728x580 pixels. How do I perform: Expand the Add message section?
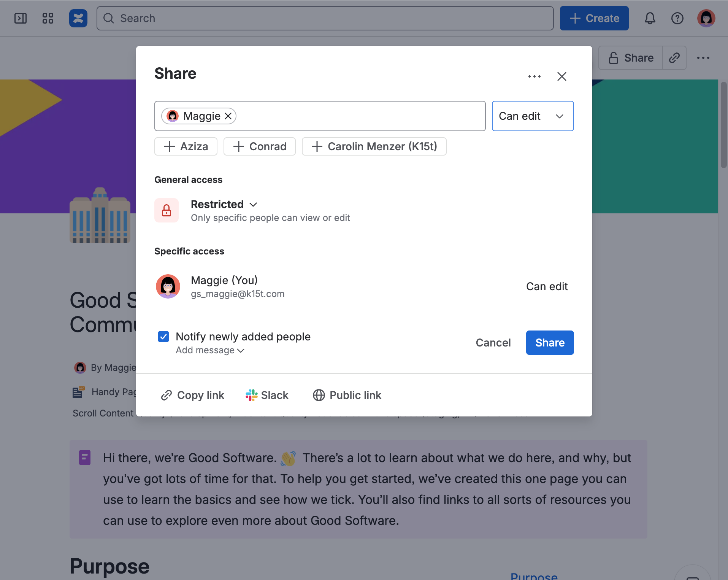click(x=210, y=350)
